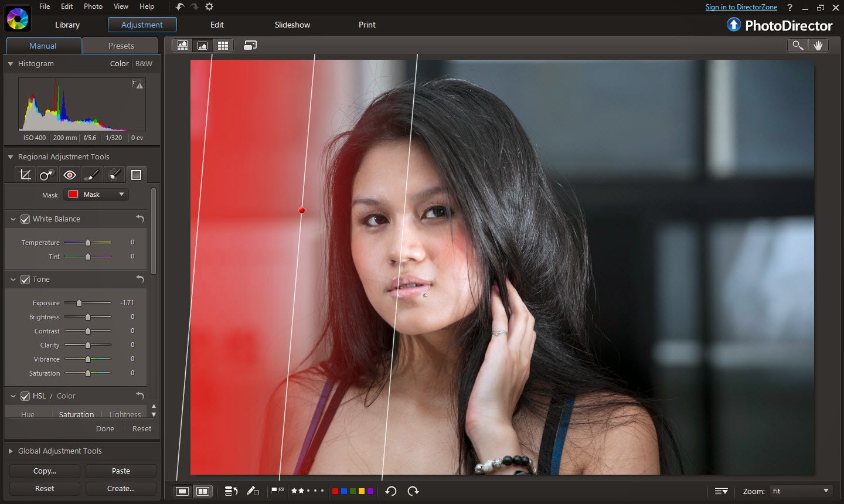Switch to viewer and browser mode
The height and width of the screenshot is (504, 844).
(183, 45)
